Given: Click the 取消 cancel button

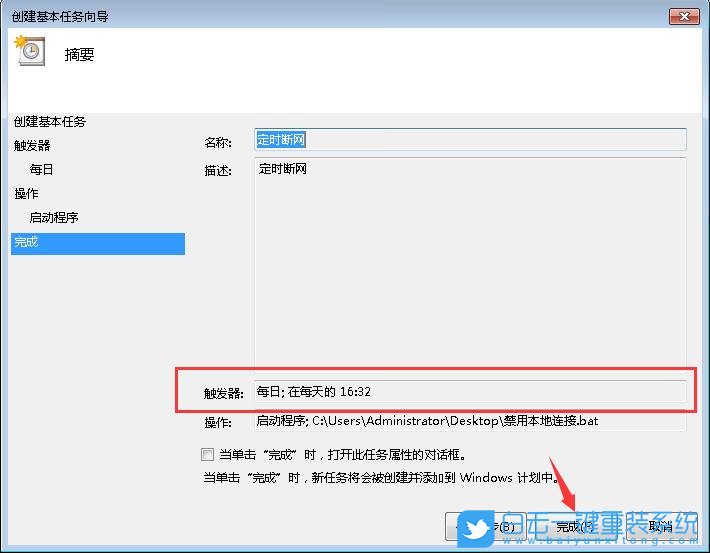Looking at the screenshot, I should [x=660, y=526].
